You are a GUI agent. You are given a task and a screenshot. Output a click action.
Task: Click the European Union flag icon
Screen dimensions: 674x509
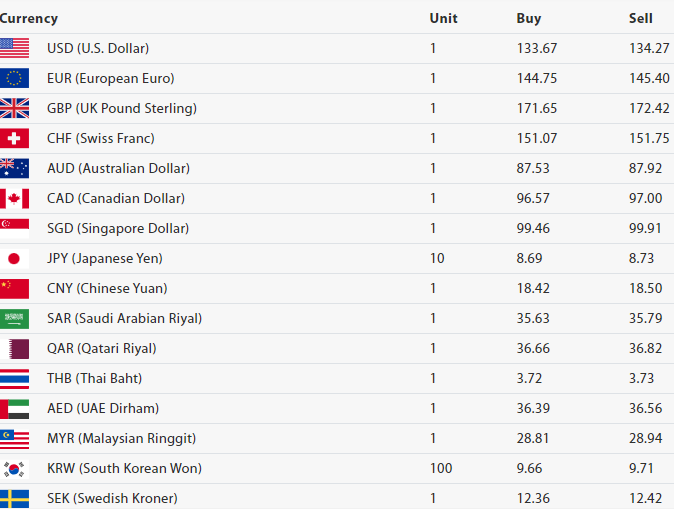coord(14,78)
